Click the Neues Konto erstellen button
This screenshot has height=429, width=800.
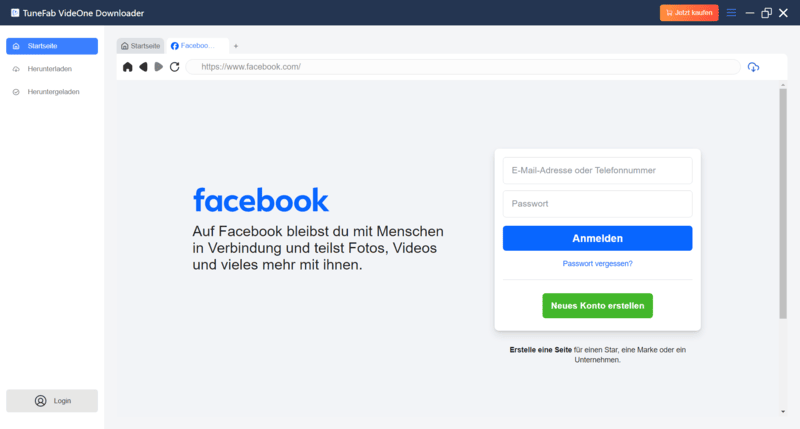(x=597, y=306)
